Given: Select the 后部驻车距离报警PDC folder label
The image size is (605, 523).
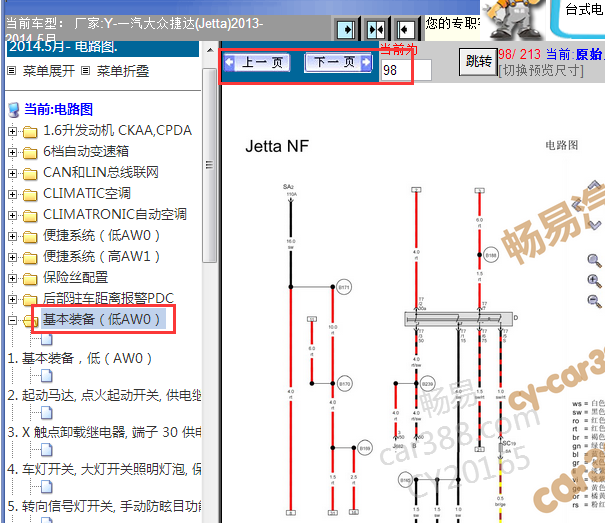Looking at the screenshot, I should click(108, 298).
